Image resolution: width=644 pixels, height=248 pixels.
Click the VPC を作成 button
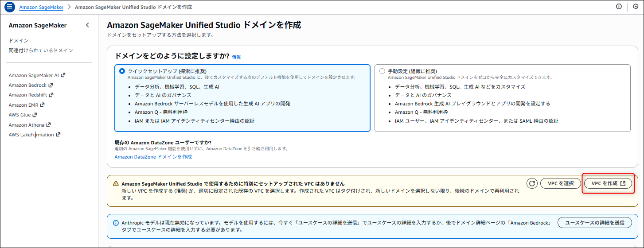tap(608, 183)
